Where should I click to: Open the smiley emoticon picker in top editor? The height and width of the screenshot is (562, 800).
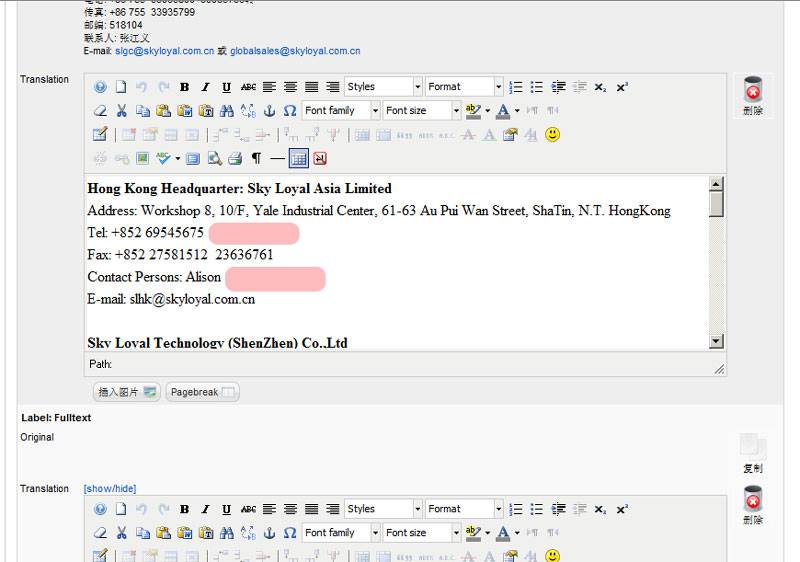pos(552,134)
